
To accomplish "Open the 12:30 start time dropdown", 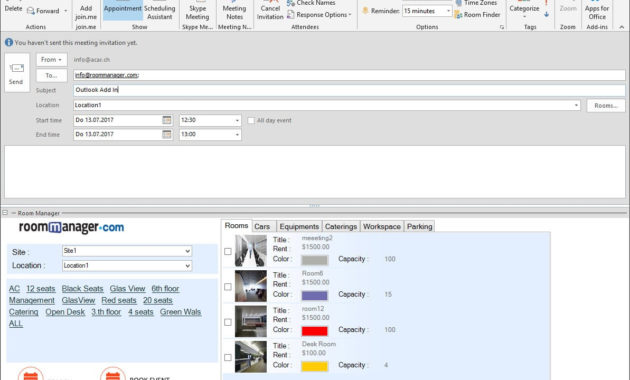I will click(237, 121).
